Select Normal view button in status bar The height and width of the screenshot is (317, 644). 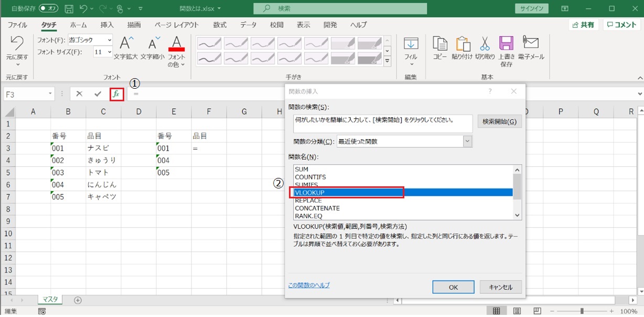tap(496, 311)
